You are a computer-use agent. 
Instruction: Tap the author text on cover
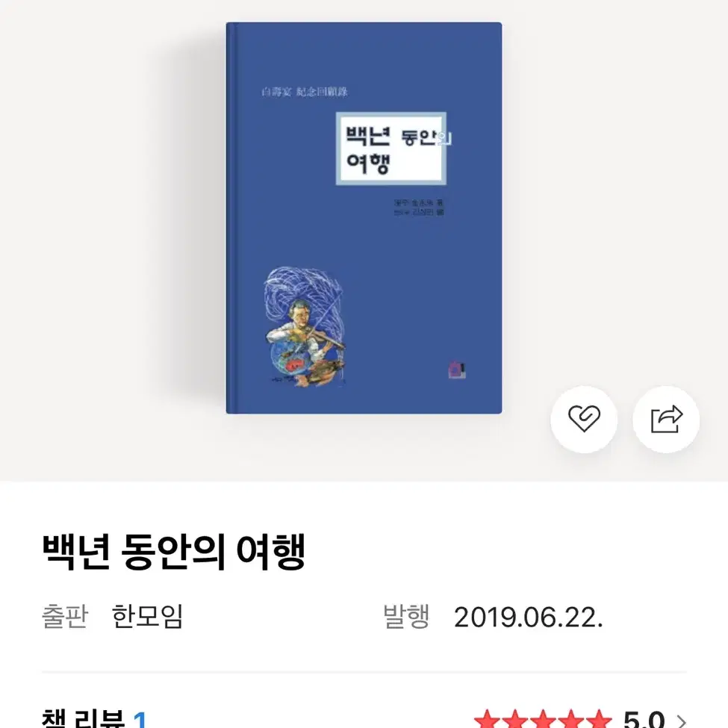click(x=419, y=208)
